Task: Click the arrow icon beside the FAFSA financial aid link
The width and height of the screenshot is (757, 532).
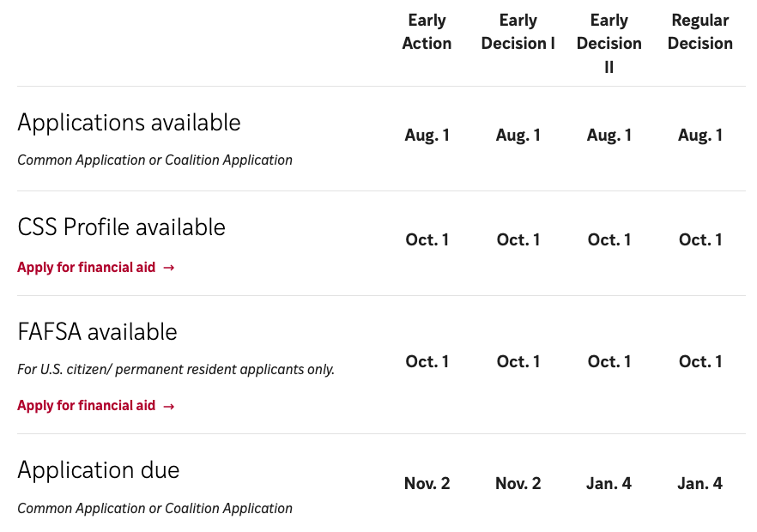Action: tap(169, 406)
